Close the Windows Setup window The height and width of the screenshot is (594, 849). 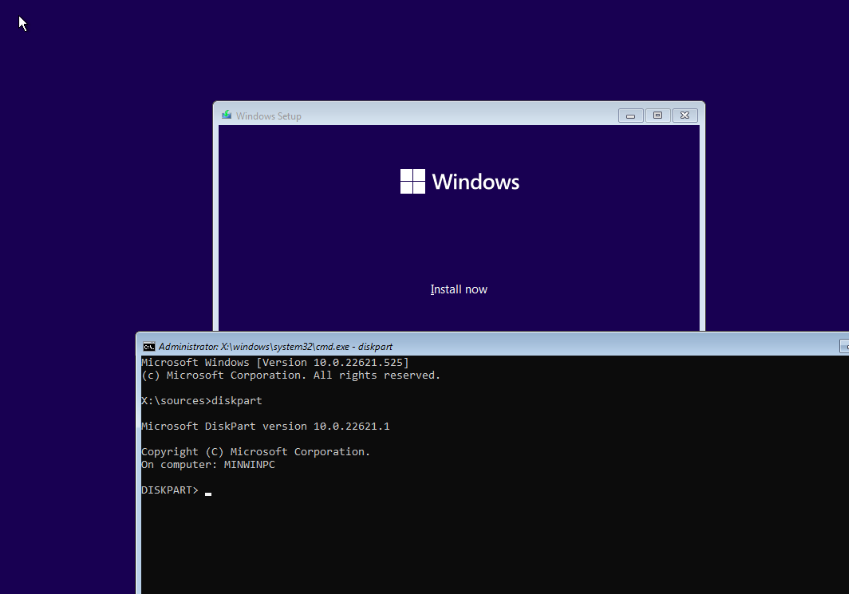point(684,116)
